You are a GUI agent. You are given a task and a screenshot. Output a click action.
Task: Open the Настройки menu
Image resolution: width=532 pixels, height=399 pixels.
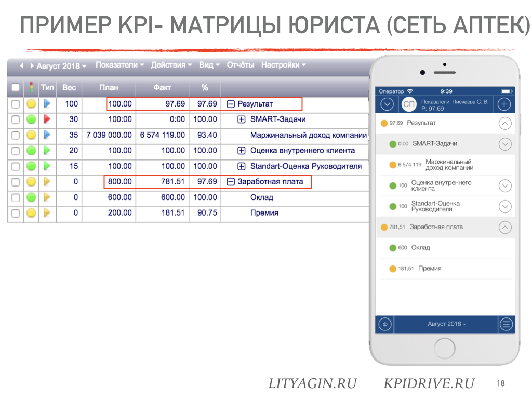click(x=284, y=65)
